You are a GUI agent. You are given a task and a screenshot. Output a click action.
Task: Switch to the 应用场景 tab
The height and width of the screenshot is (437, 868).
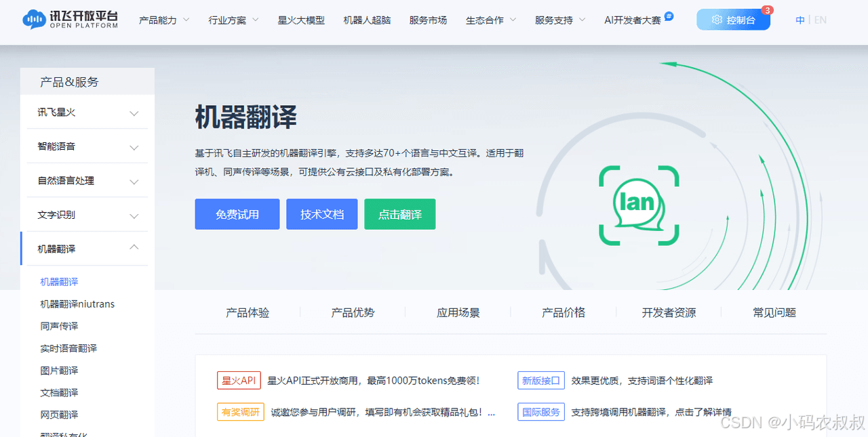click(x=458, y=312)
